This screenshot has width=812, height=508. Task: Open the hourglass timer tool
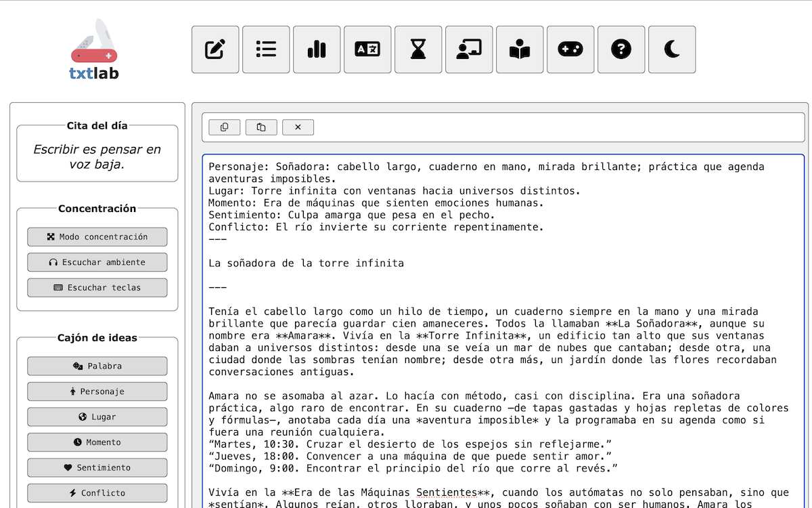[418, 49]
